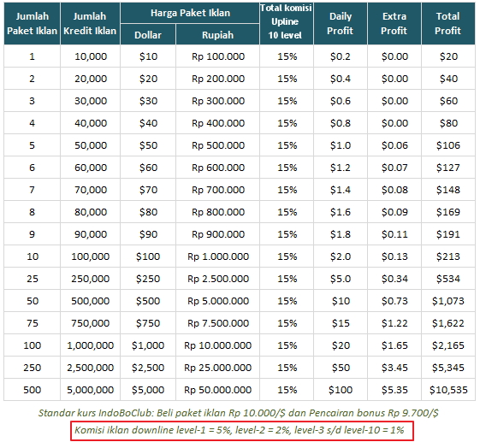The height and width of the screenshot is (448, 480).
Task: Select the $0.34 extra profit cell
Action: [x=394, y=279]
